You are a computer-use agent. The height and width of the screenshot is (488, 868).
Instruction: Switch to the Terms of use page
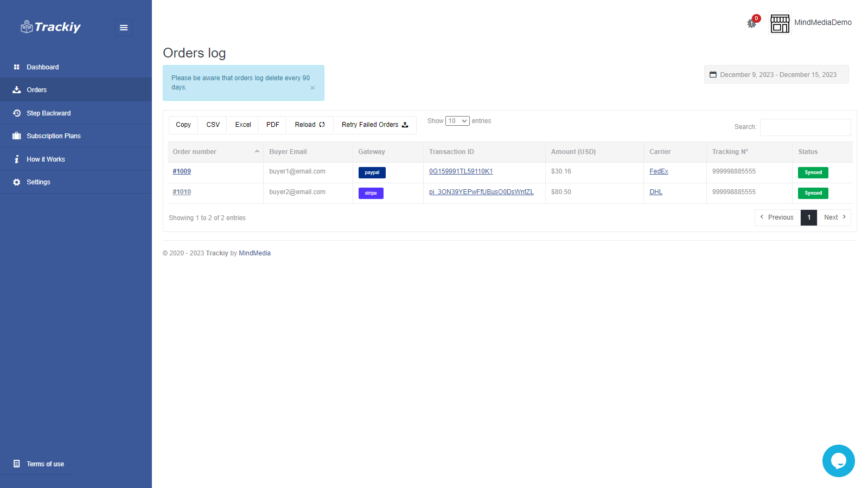45,464
